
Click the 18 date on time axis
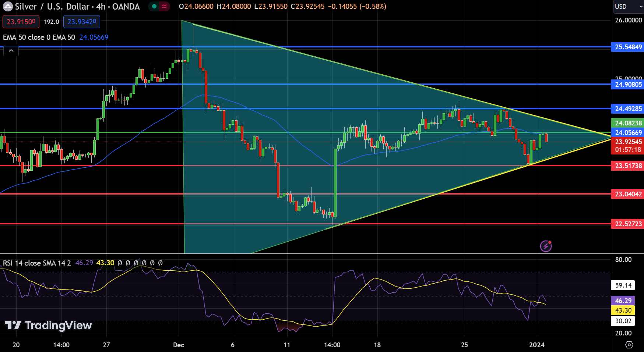[x=377, y=345]
